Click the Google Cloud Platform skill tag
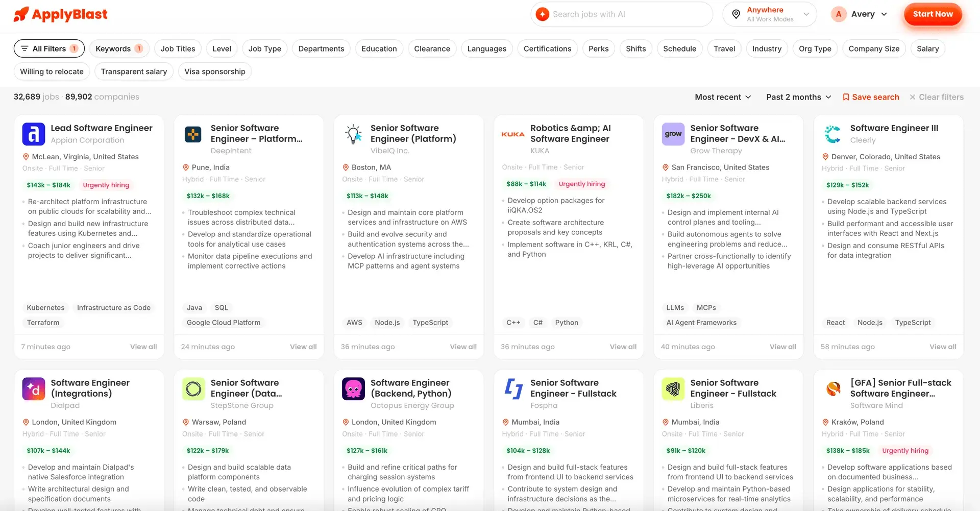Viewport: 980px width, 511px height. 224,323
